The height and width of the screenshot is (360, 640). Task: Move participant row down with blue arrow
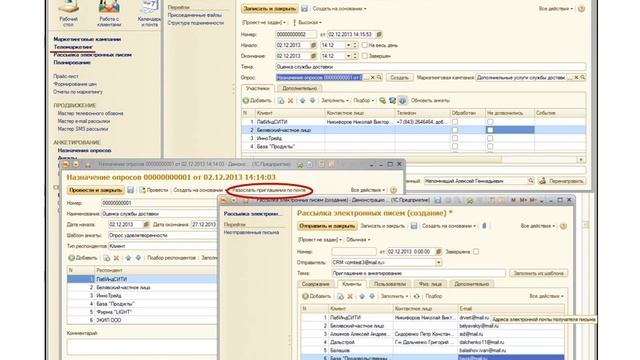[312, 100]
